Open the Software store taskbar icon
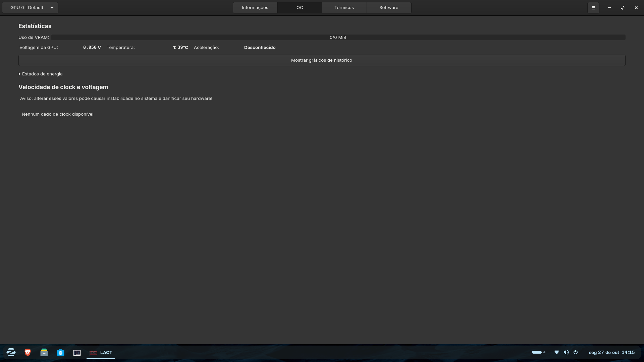 60,352
